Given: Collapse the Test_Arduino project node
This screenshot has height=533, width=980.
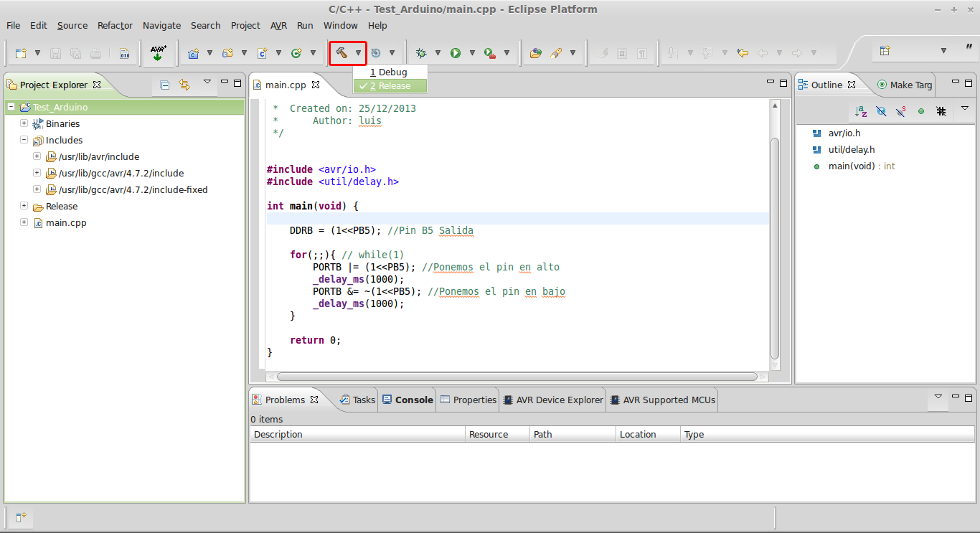Looking at the screenshot, I should coord(11,107).
